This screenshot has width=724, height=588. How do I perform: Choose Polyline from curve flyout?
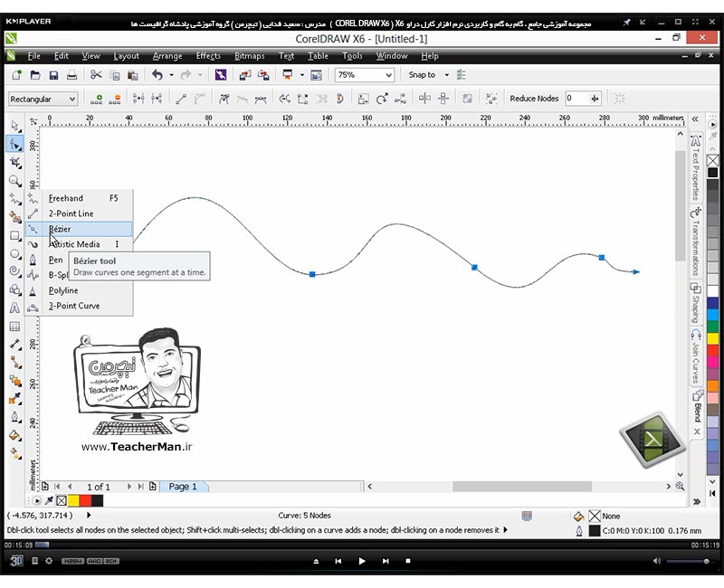(79, 290)
